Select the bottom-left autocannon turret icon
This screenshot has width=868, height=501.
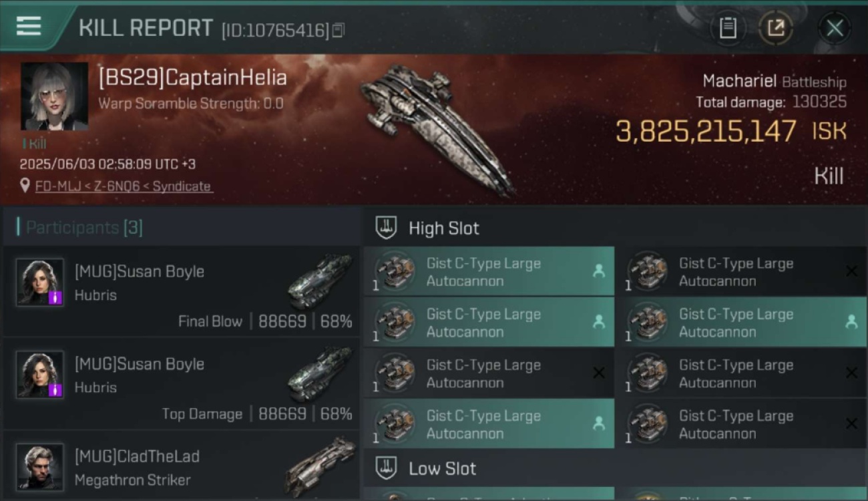click(395, 424)
